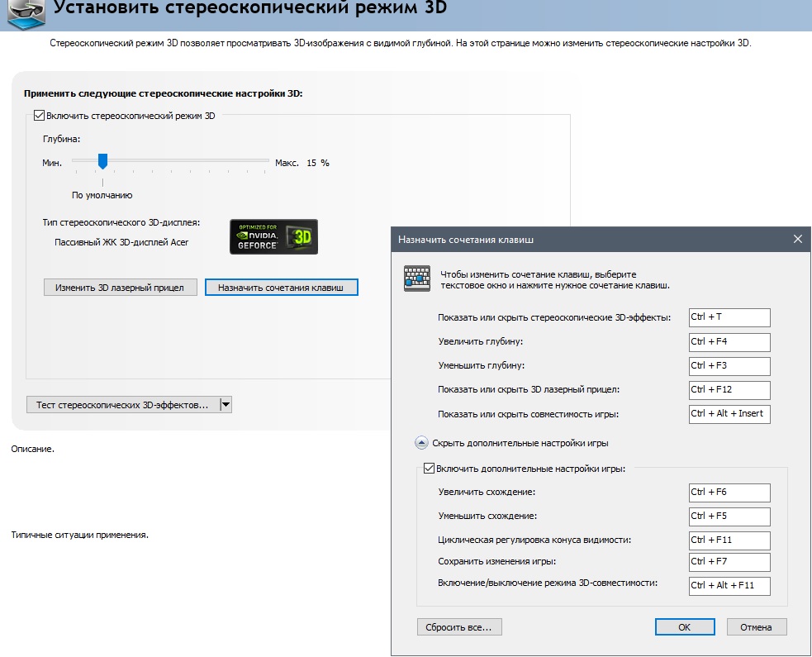
Task: Collapse additional game settings section
Action: 421,443
